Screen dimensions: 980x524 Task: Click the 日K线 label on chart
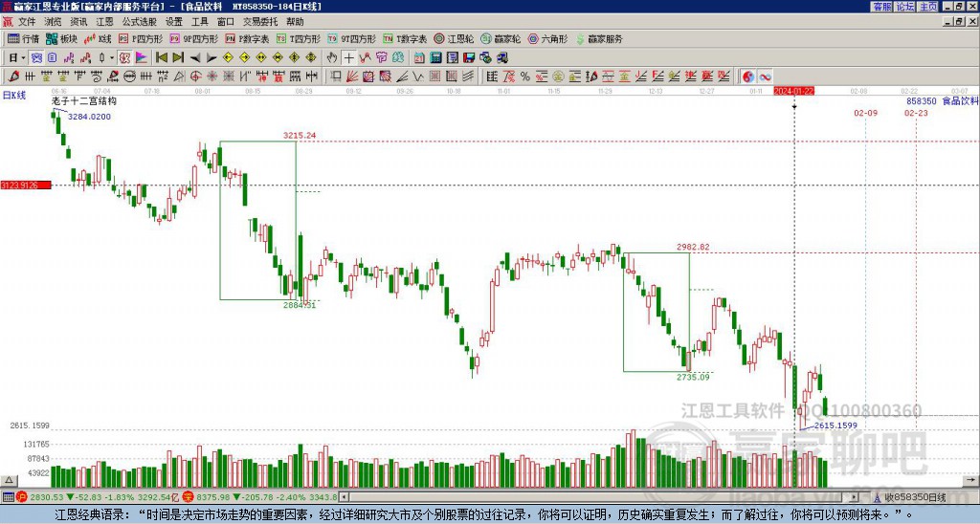pos(13,96)
